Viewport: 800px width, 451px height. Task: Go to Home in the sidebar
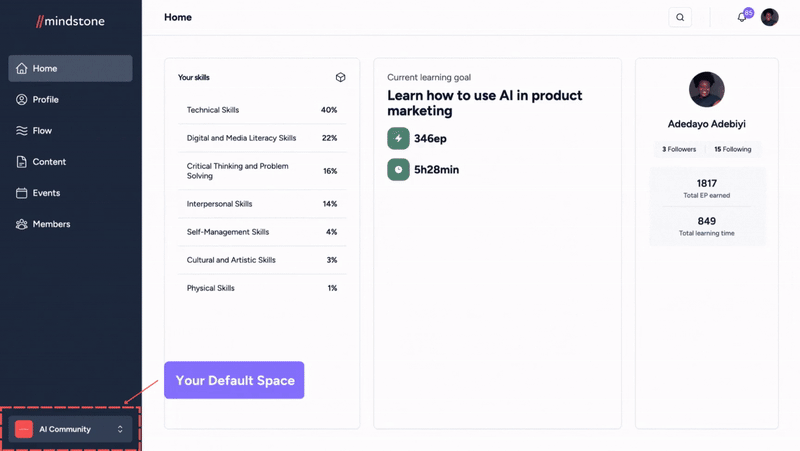point(70,68)
